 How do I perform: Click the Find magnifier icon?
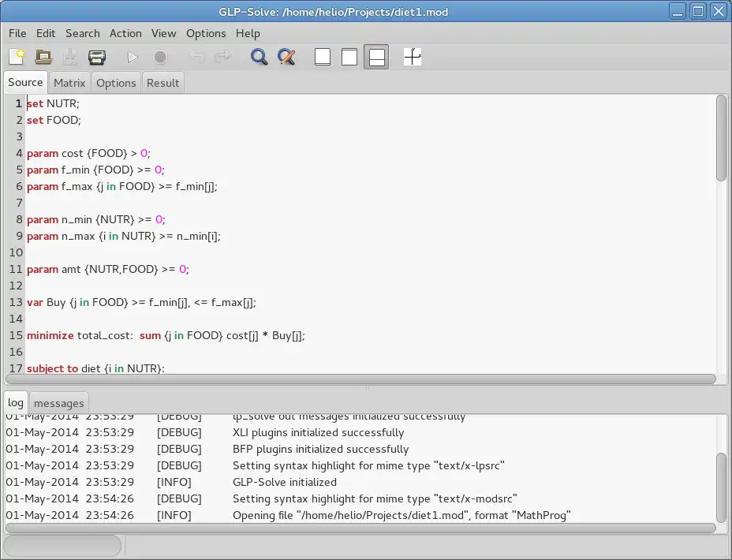point(259,57)
